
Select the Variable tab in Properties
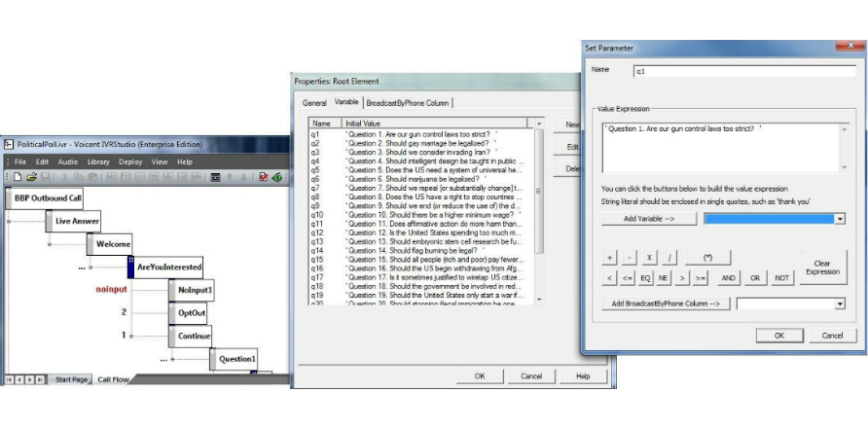(x=346, y=102)
